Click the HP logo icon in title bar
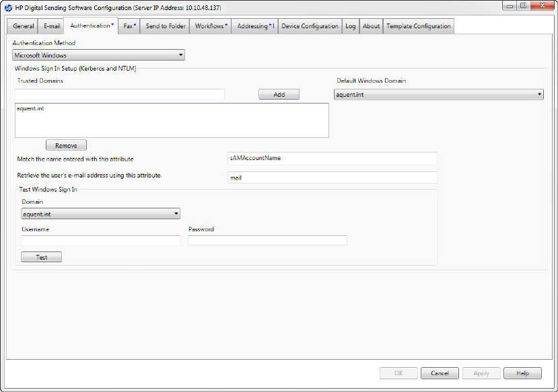 8,7
